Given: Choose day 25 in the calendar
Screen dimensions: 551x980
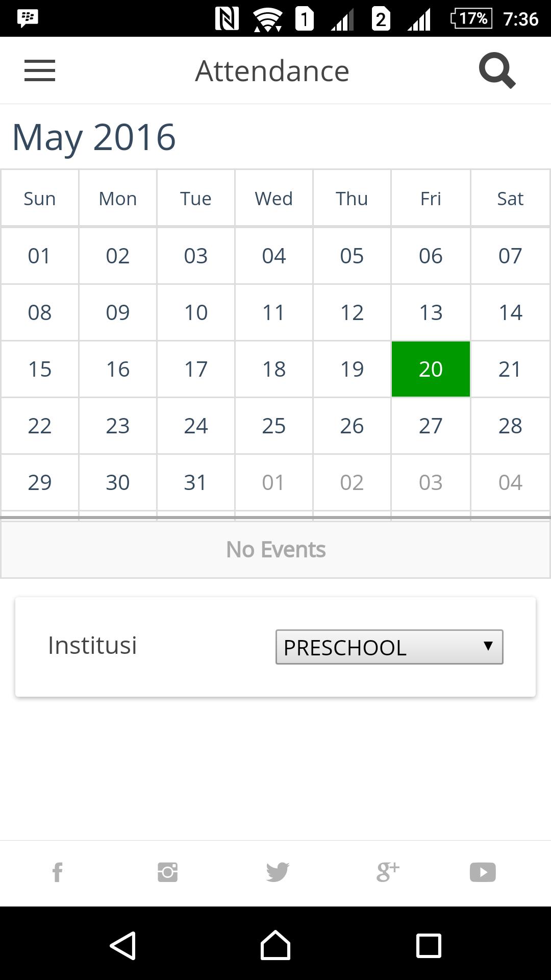Looking at the screenshot, I should coord(274,426).
